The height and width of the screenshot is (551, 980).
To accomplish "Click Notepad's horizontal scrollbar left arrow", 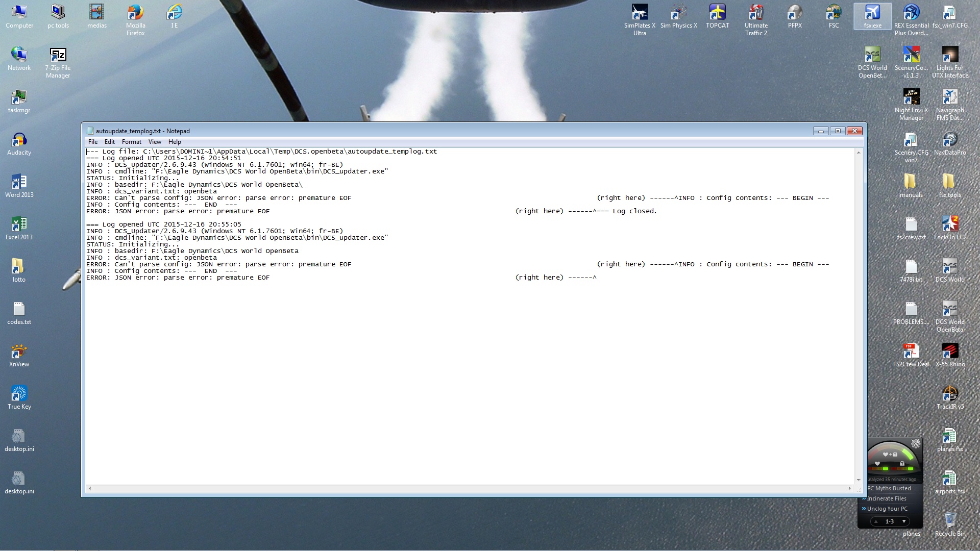I will pyautogui.click(x=90, y=489).
